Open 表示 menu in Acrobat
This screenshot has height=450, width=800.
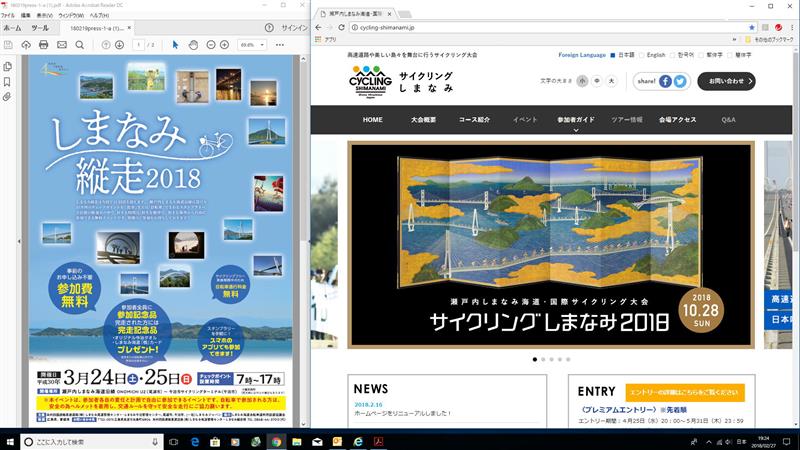pyautogui.click(x=44, y=16)
